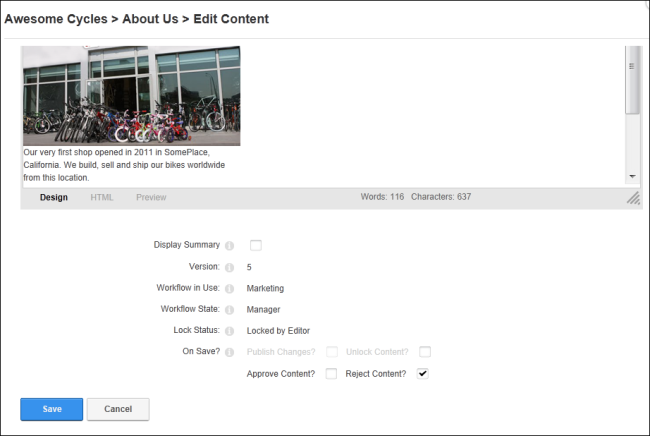
Task: Toggle the Publish Changes checkbox
Action: [332, 352]
